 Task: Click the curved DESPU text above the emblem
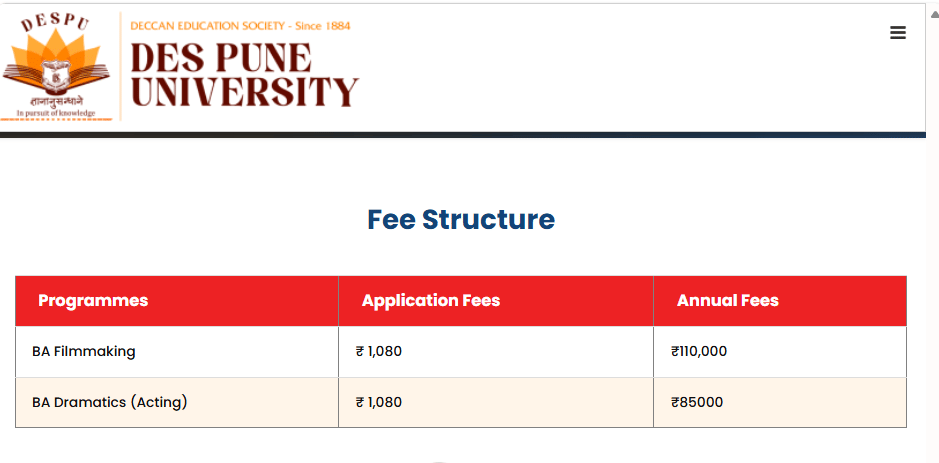click(x=57, y=19)
